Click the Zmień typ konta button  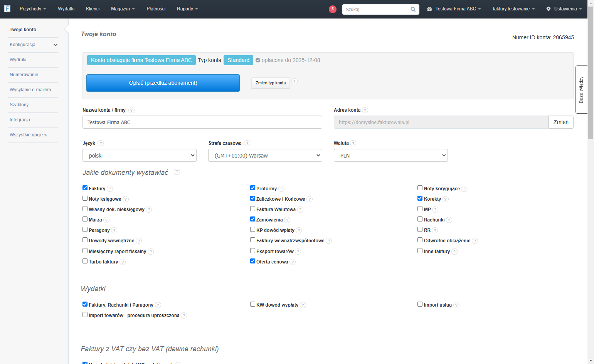[x=271, y=83]
